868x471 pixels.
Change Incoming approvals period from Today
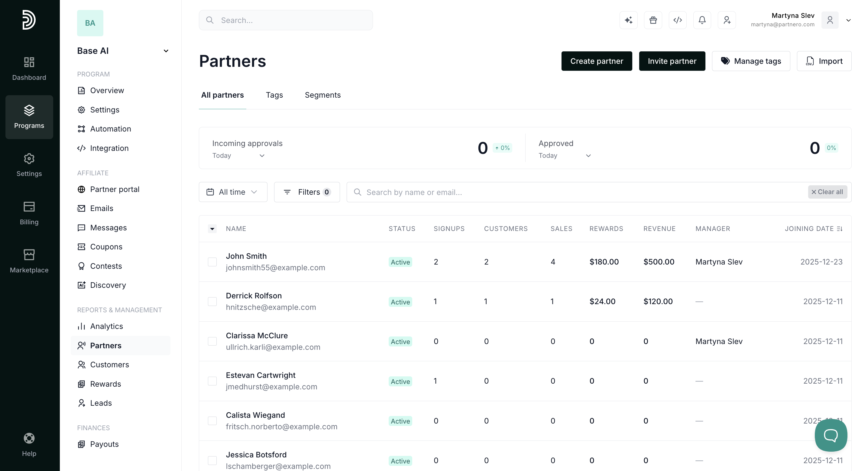pyautogui.click(x=238, y=155)
